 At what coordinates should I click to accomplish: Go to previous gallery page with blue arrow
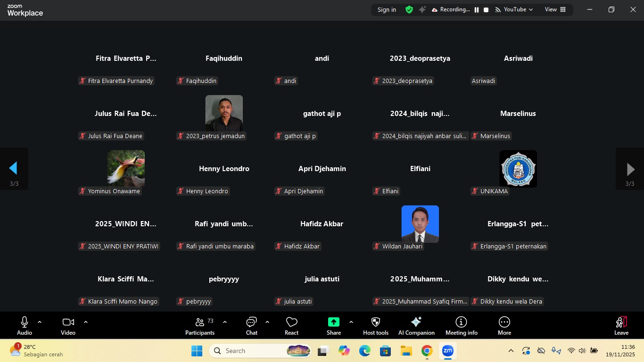[x=14, y=168]
